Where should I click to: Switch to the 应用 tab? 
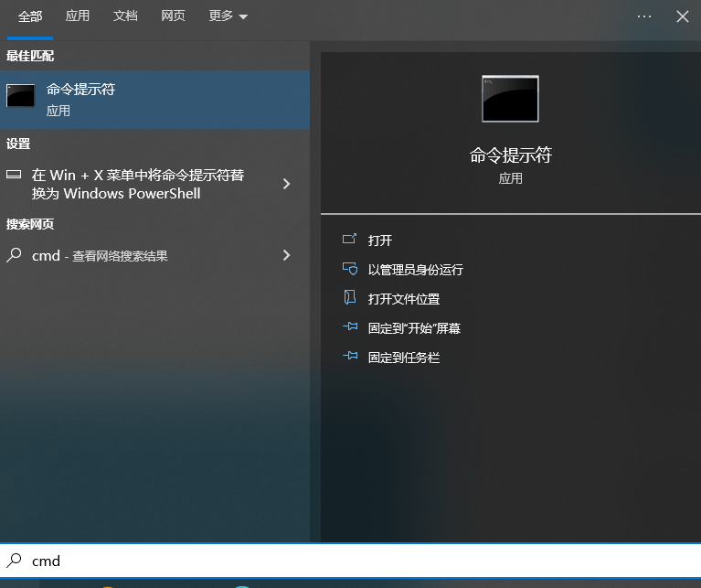[x=78, y=16]
